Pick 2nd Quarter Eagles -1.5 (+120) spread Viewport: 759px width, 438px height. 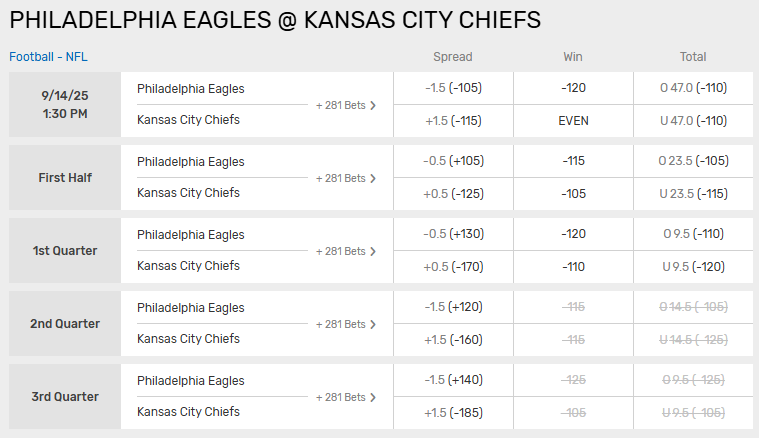pos(453,307)
